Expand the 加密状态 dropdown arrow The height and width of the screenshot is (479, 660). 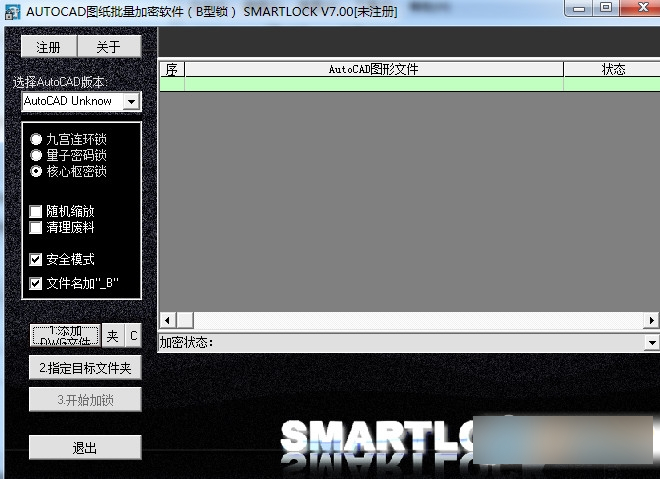pyautogui.click(x=652, y=343)
